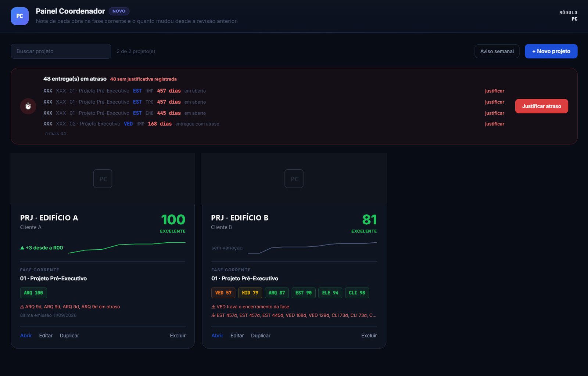588x376 pixels.
Task: Click the stopwatch icon in delay alert
Action: coord(28,106)
